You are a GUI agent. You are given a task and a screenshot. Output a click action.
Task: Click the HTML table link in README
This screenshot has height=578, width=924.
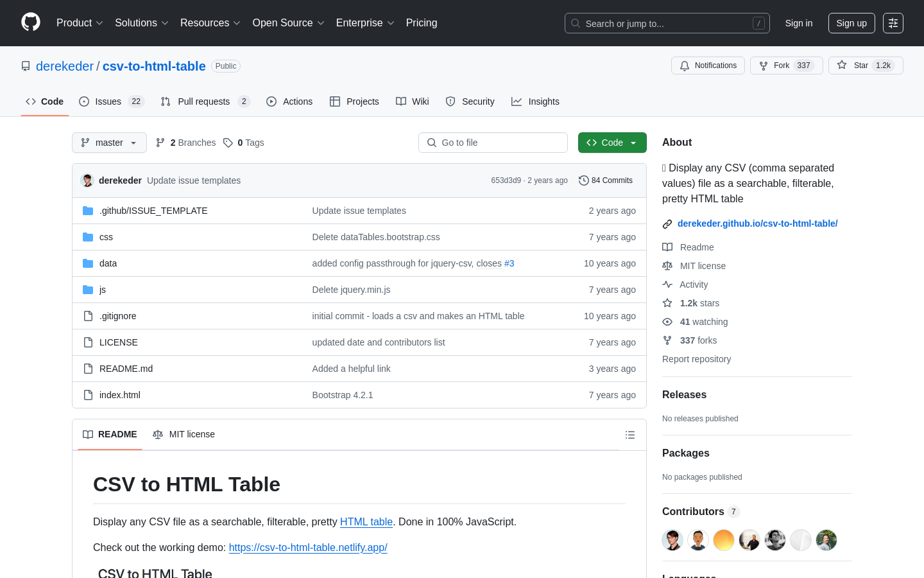point(366,522)
